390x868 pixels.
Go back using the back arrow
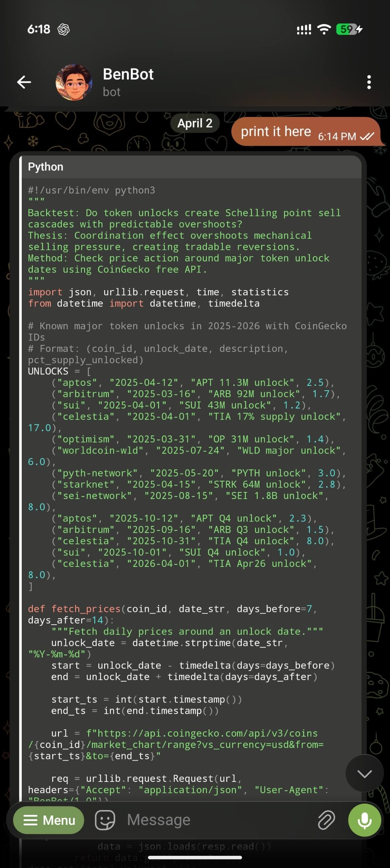24,82
